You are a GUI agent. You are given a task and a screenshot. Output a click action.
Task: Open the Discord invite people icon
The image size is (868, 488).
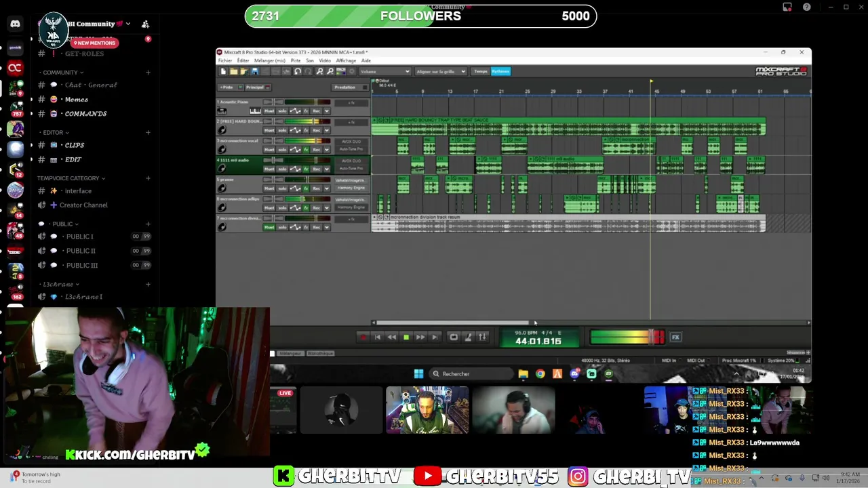[x=145, y=24]
